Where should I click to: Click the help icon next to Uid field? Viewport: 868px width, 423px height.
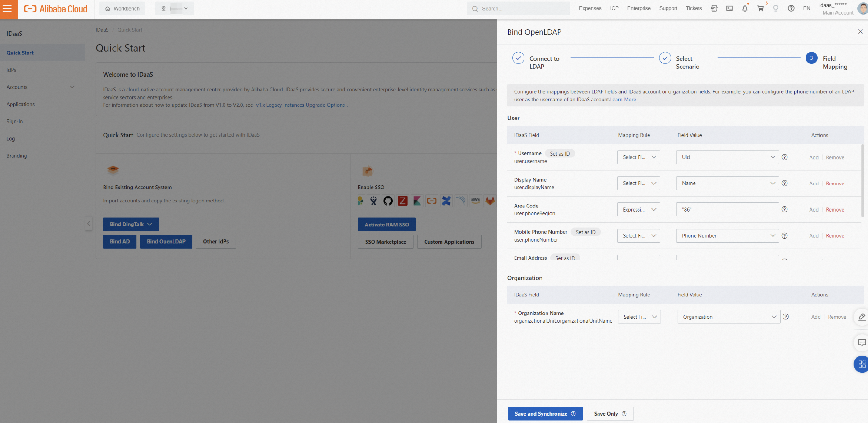point(784,157)
